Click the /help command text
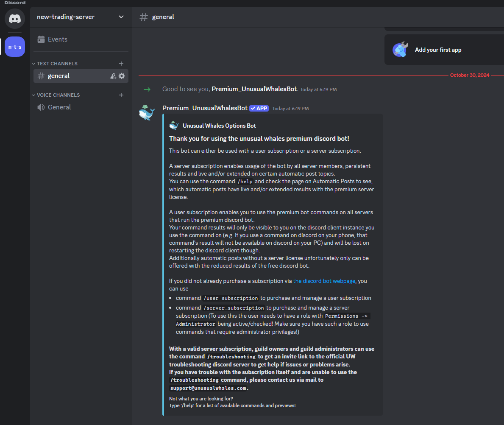The height and width of the screenshot is (425, 504). [245, 182]
